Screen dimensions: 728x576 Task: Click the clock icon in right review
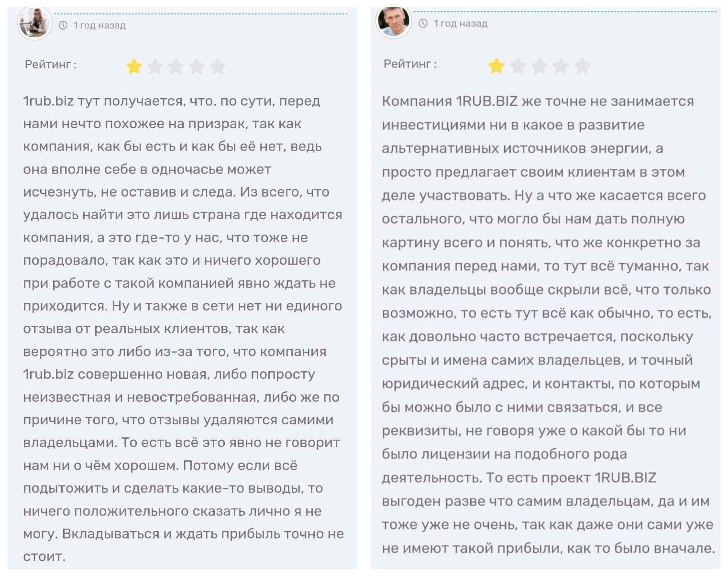pos(423,23)
